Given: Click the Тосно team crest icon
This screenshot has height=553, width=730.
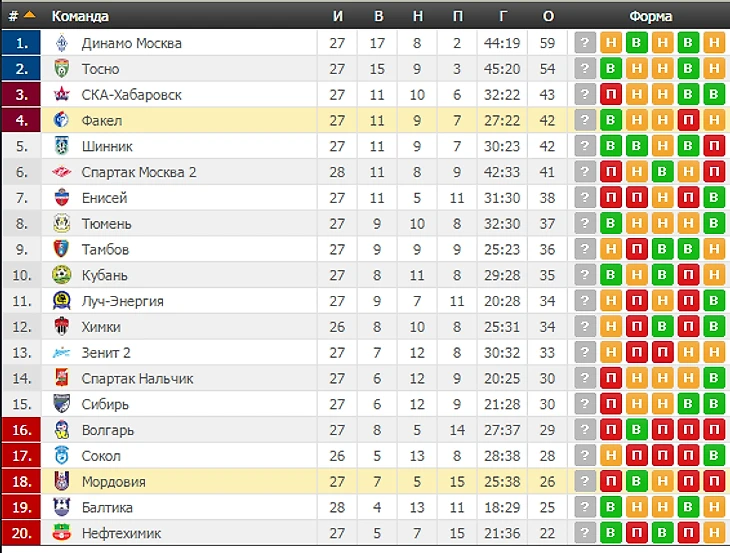Looking at the screenshot, I should click(x=62, y=69).
